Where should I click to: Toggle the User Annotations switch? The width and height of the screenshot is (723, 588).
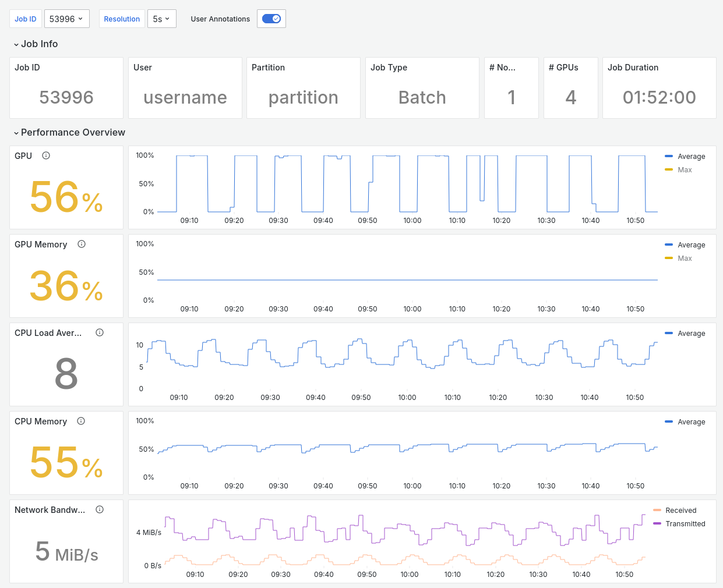pyautogui.click(x=271, y=19)
